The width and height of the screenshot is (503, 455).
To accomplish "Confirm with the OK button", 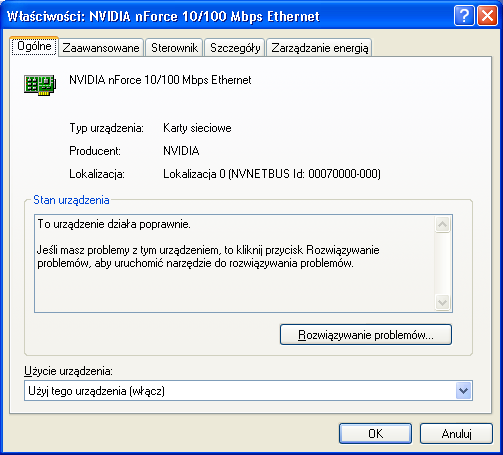I will tap(375, 434).
